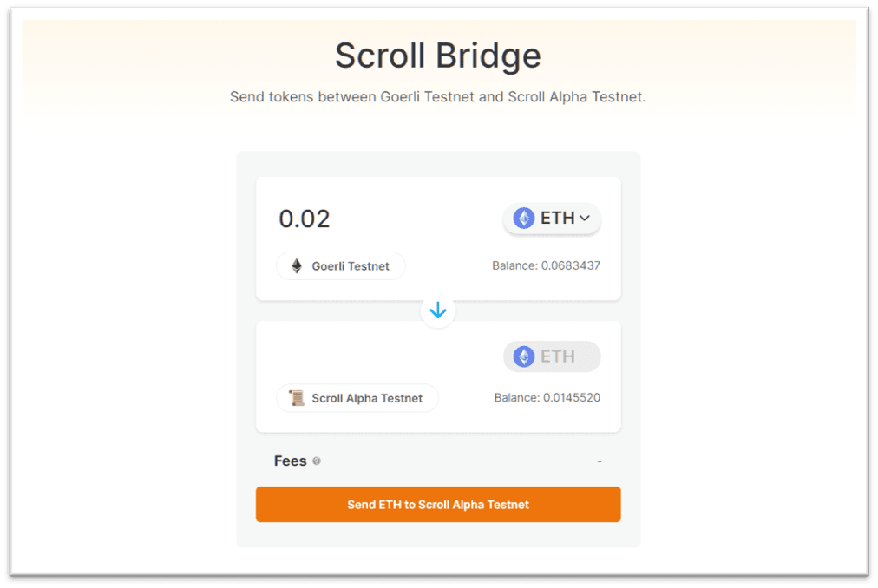878x588 pixels.
Task: Click the Scroll Alpha Testnet network chip
Action: pos(357,398)
